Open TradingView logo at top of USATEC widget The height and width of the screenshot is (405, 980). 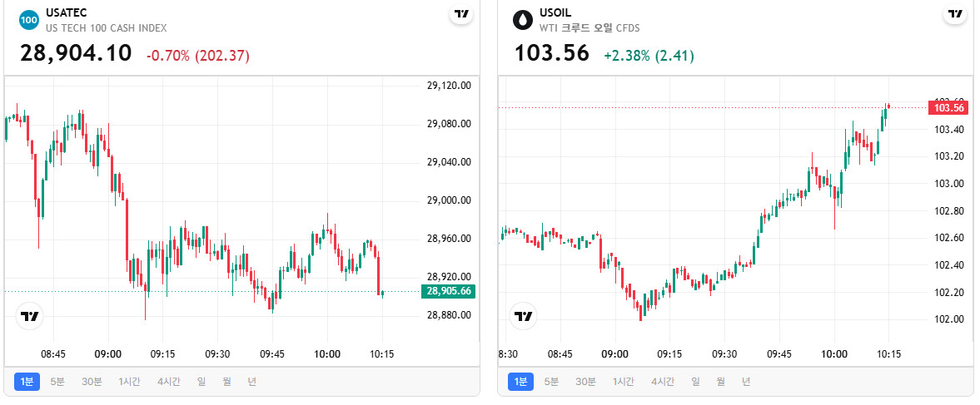click(x=461, y=14)
